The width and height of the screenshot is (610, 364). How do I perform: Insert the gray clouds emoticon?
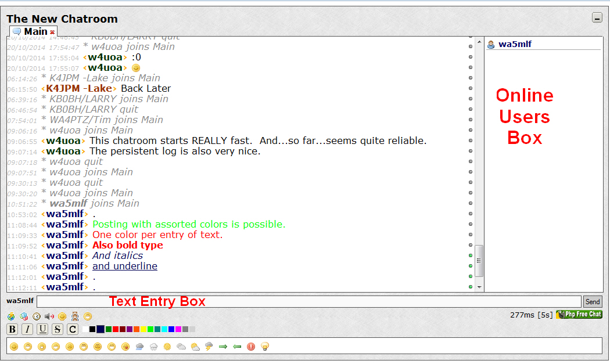tap(181, 347)
